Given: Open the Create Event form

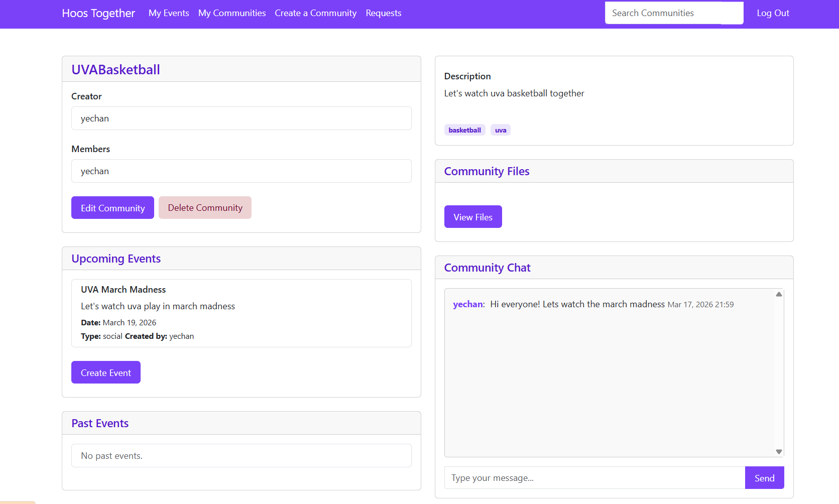Looking at the screenshot, I should coord(105,372).
